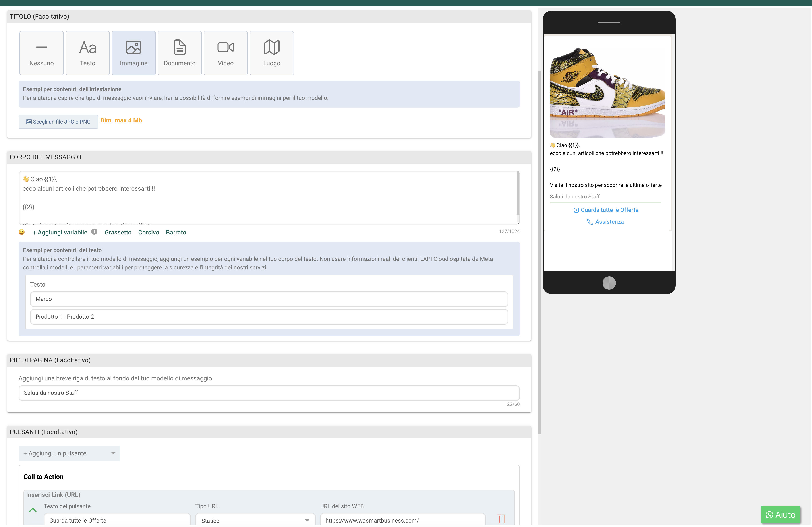This screenshot has height=527, width=812.
Task: Select the Immagine header type icon
Action: tap(133, 52)
